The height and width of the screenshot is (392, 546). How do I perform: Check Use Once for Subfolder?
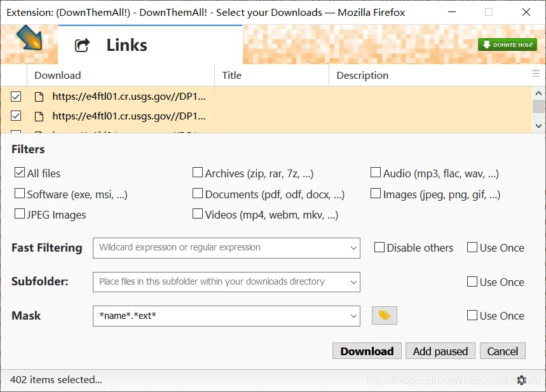point(472,281)
